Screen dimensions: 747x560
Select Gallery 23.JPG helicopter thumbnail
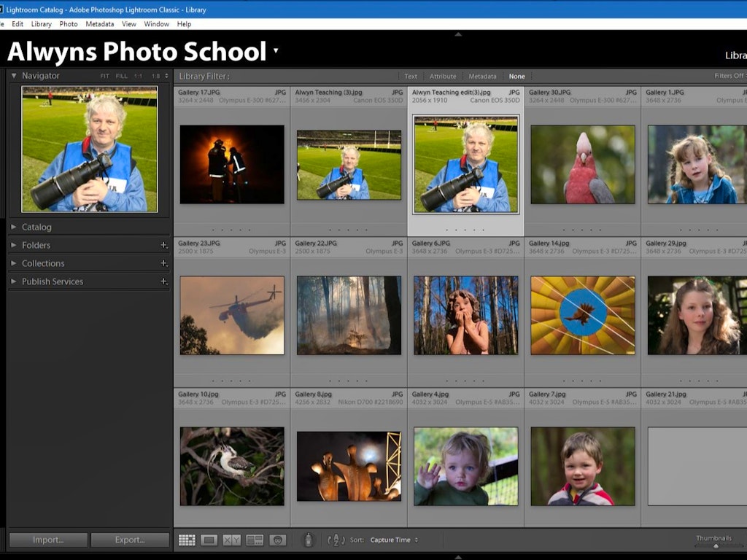pyautogui.click(x=232, y=315)
